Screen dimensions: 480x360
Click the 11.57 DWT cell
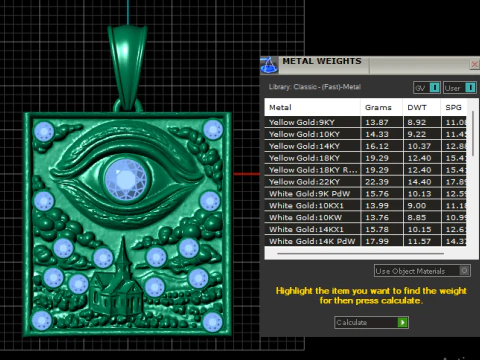coord(422,241)
